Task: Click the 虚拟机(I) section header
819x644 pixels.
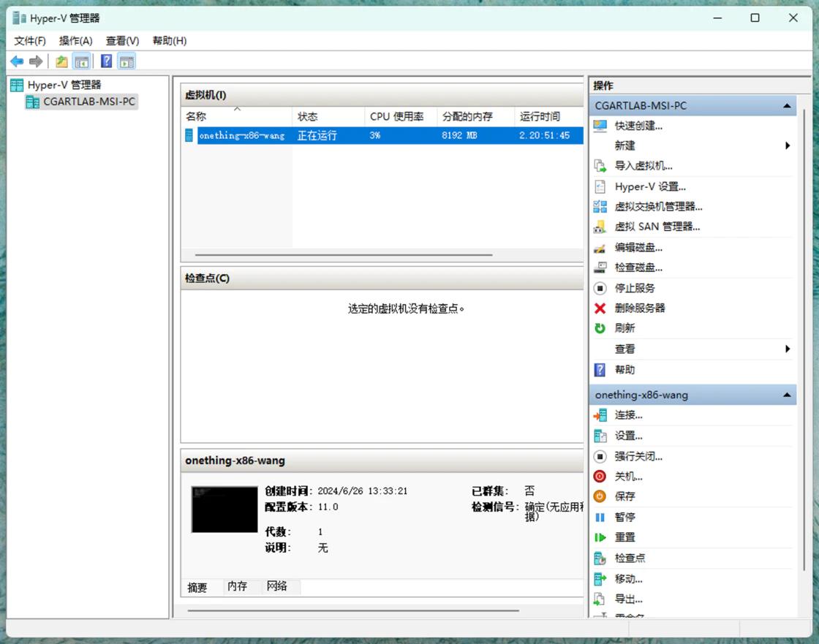Action: tap(382, 95)
